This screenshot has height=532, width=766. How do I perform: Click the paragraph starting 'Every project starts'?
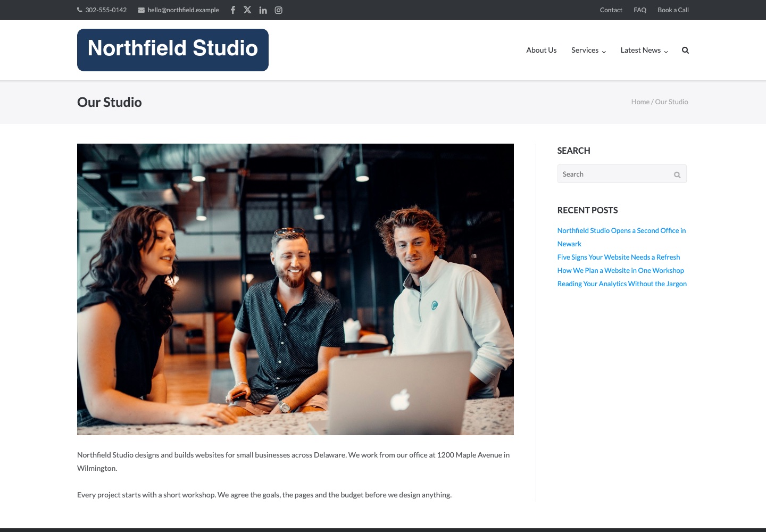coord(264,495)
